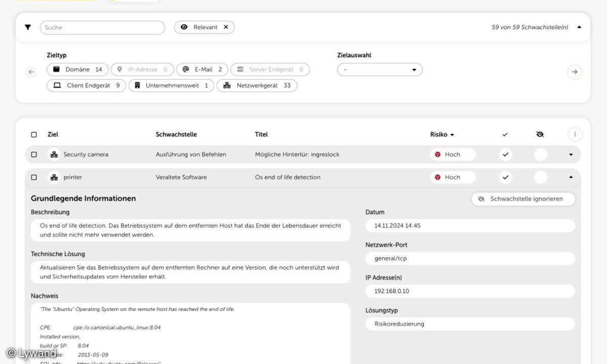Click the Ziel column header
The image size is (607, 364).
tap(53, 134)
